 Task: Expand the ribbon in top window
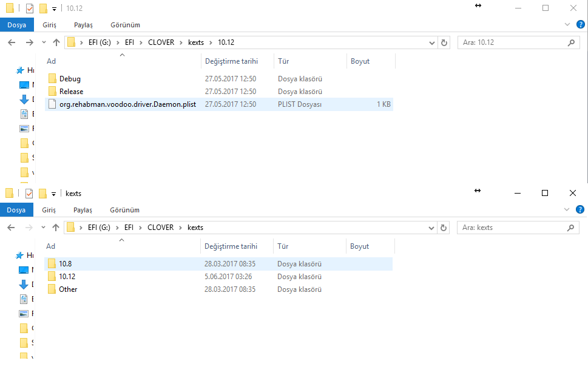pos(567,25)
